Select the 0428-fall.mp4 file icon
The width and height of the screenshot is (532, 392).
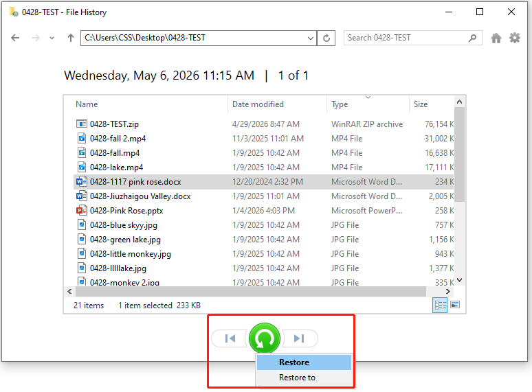tap(81, 153)
